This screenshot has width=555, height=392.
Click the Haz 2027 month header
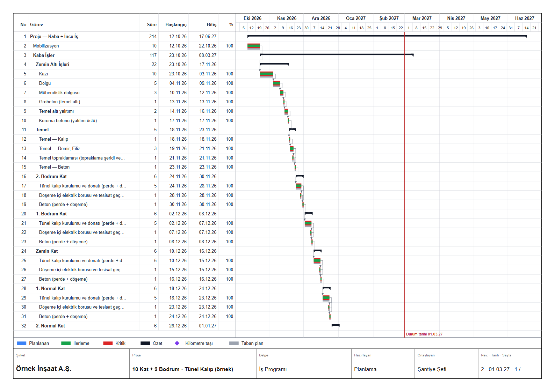tap(525, 18)
